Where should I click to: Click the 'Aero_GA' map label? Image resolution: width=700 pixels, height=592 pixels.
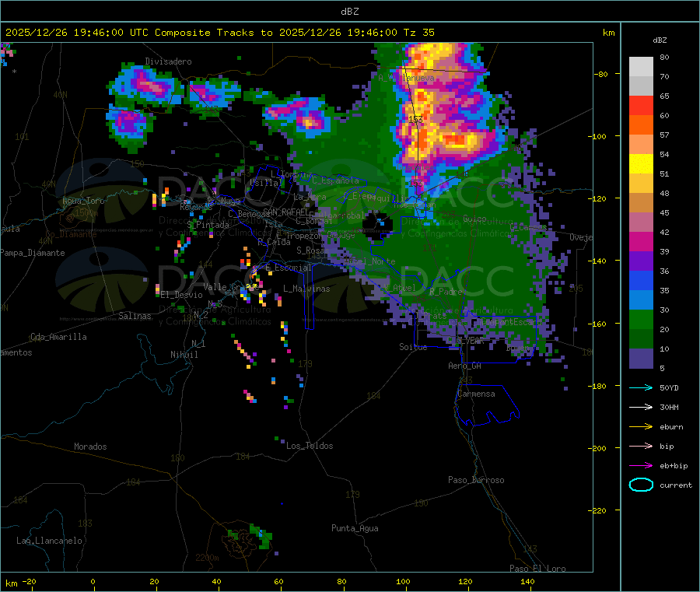point(464,366)
